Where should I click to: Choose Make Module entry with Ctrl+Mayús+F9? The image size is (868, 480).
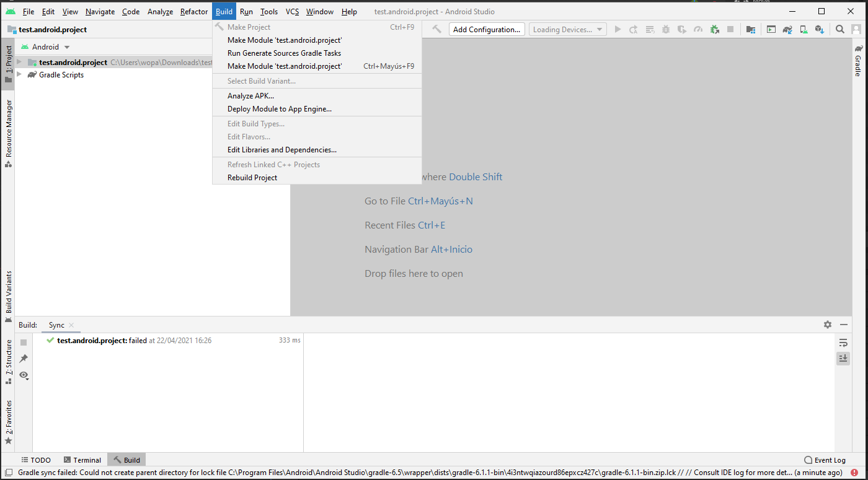coord(317,66)
